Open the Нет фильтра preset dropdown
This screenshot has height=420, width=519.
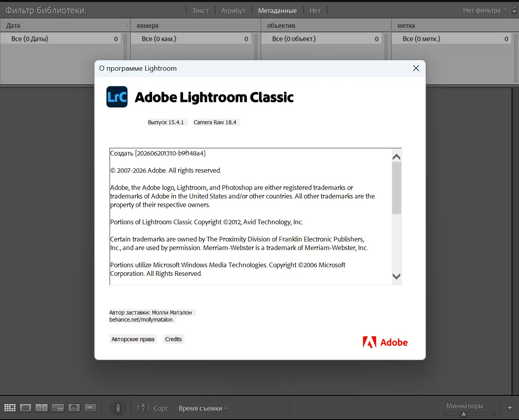[485, 10]
